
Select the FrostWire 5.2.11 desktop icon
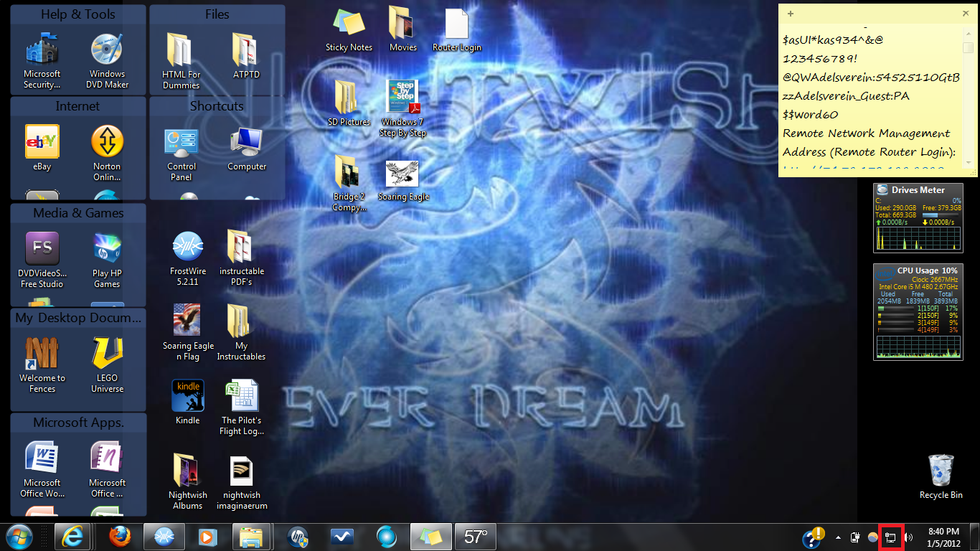pyautogui.click(x=188, y=258)
